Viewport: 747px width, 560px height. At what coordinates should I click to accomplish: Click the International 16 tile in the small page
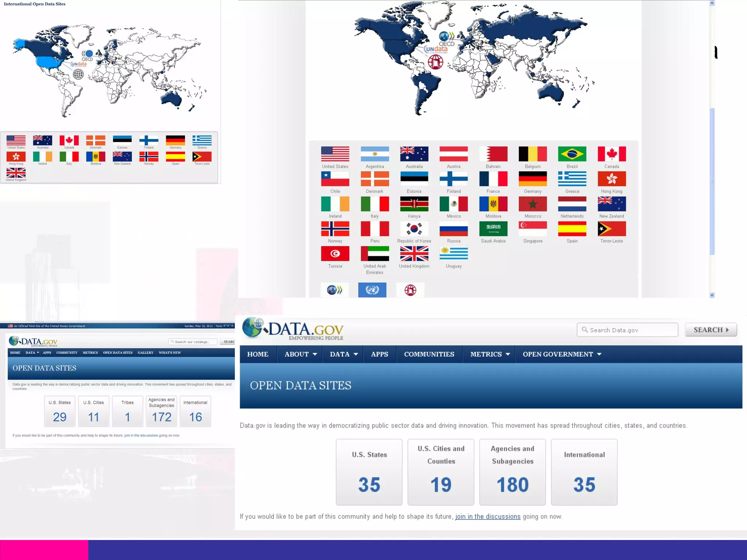[x=195, y=411]
